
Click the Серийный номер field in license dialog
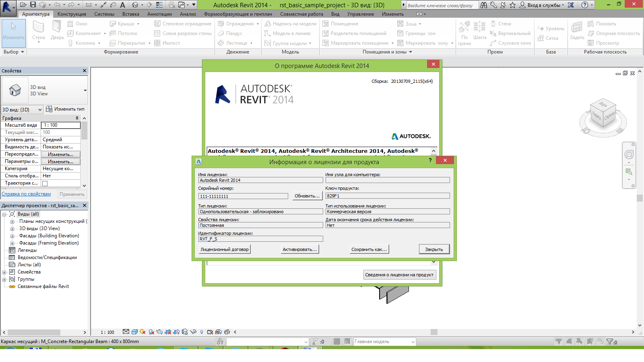coord(243,196)
